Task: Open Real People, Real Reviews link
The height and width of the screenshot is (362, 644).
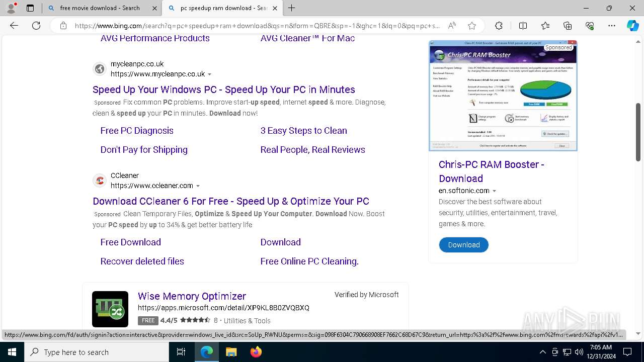Action: coord(313,150)
